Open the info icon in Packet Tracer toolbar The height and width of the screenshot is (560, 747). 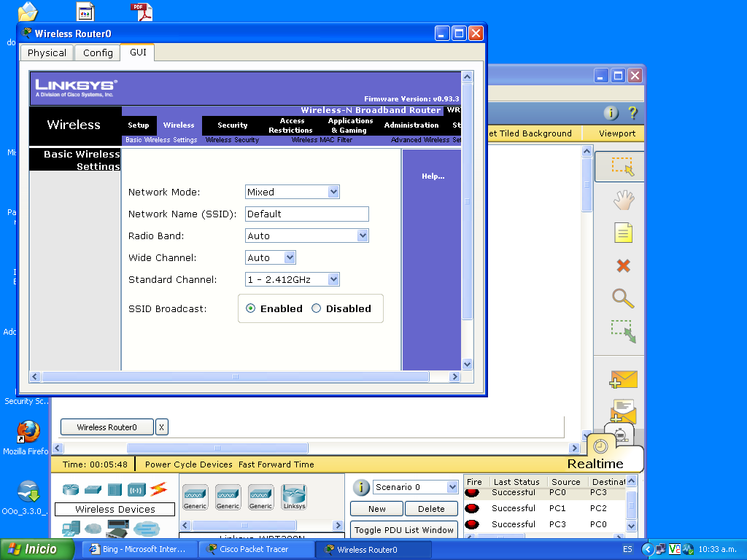[x=611, y=113]
